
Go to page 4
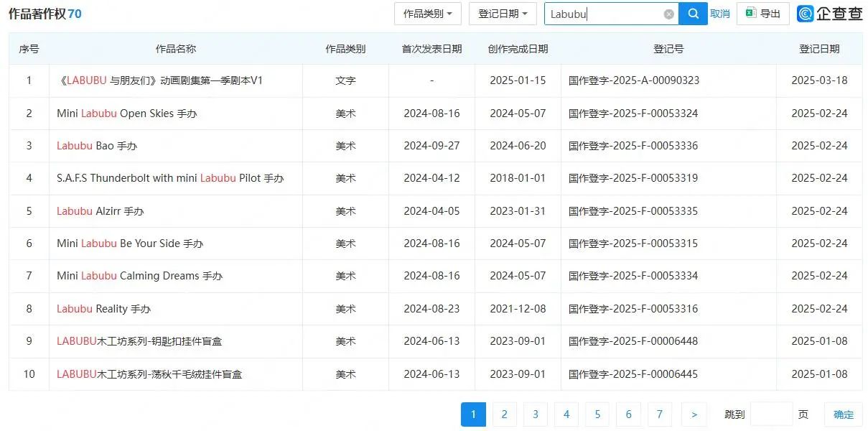(566, 414)
